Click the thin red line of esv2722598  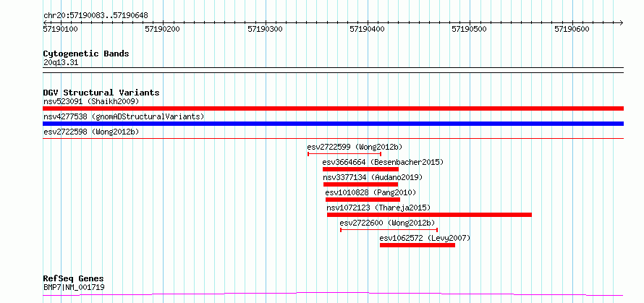coord(333,139)
